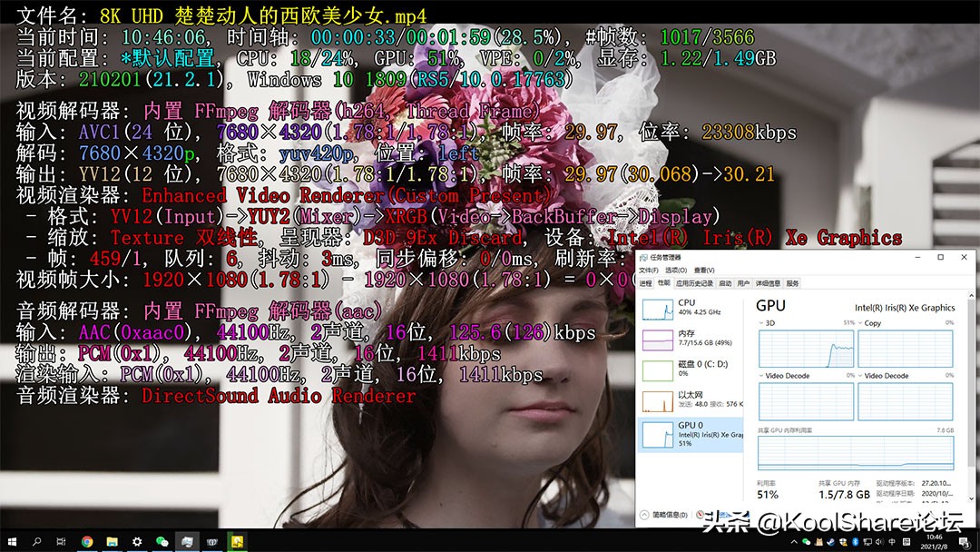Open the volume control from the tray
The height and width of the screenshot is (552, 980).
coord(879,542)
